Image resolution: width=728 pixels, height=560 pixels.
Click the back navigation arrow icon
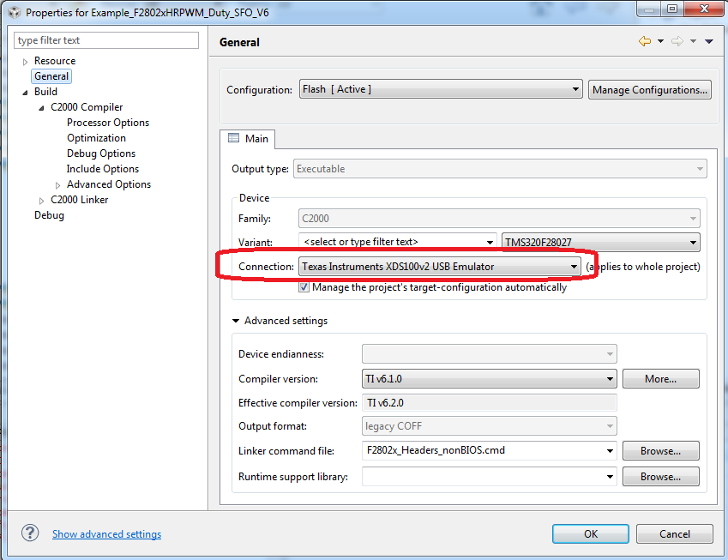point(645,40)
